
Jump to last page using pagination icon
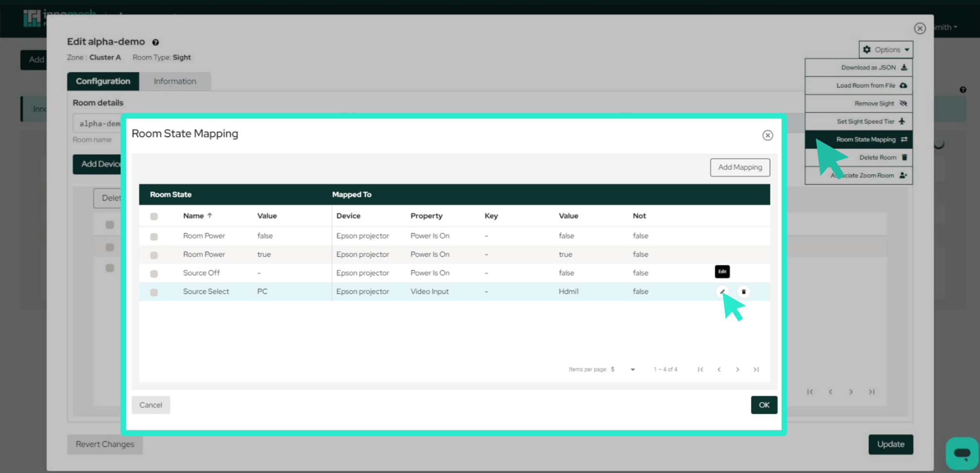click(756, 369)
